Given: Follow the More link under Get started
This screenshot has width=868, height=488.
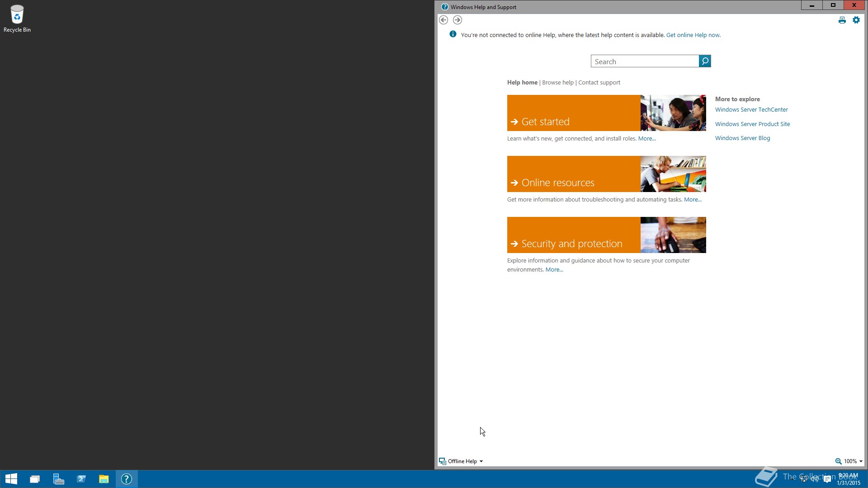Looking at the screenshot, I should [646, 139].
